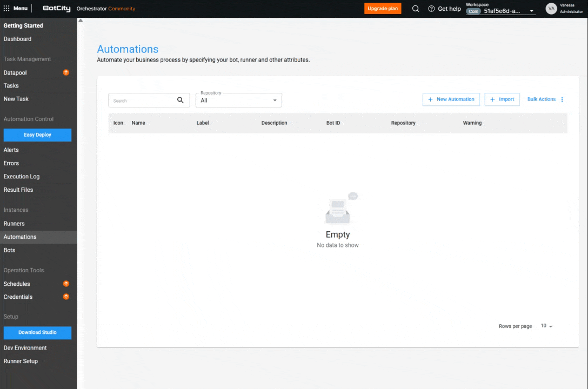Open the Execution Log page
The image size is (588, 389).
coord(22,176)
